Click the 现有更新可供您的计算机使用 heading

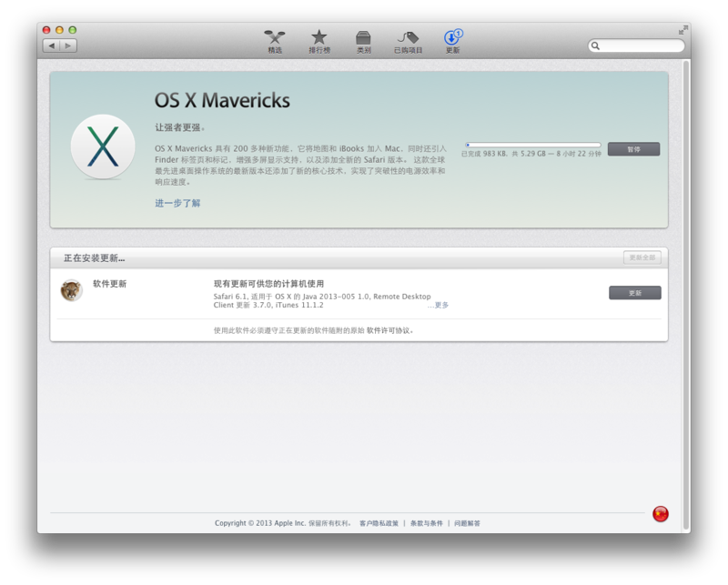268,284
